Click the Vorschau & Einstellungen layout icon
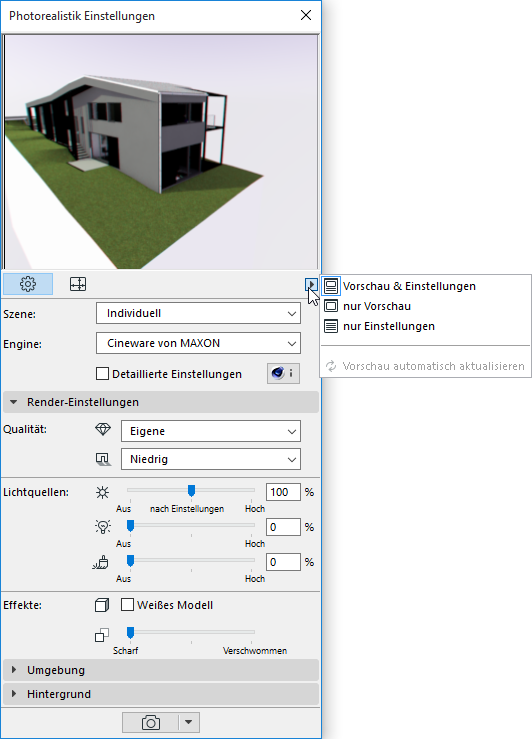Viewport: 532px width, 739px height. point(331,286)
